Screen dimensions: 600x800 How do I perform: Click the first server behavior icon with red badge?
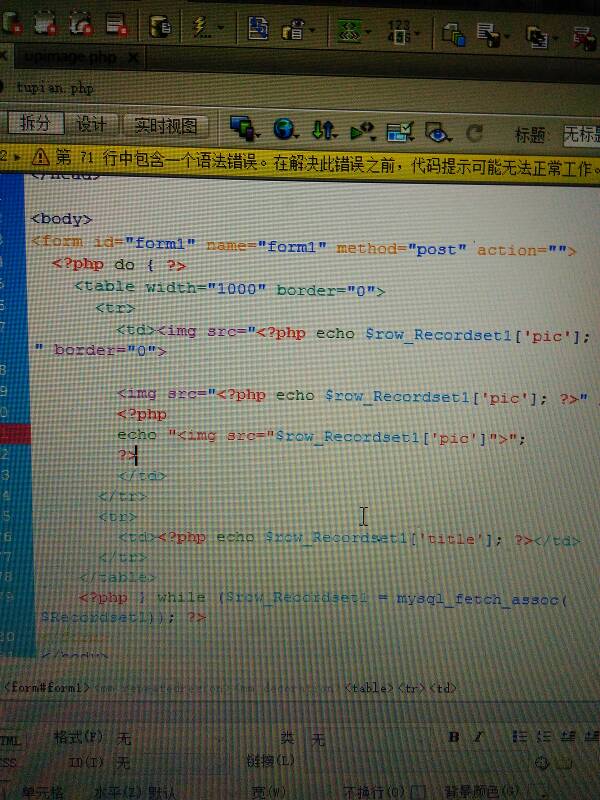(x=11, y=22)
